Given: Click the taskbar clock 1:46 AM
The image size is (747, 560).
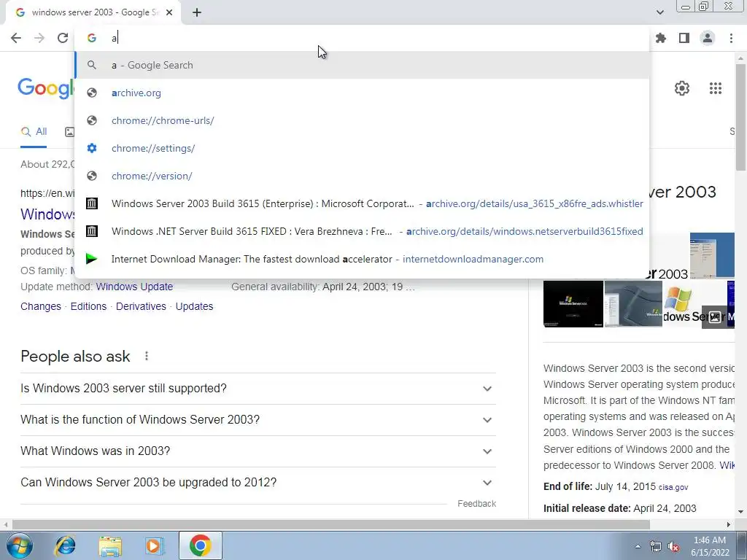Looking at the screenshot, I should point(710,546).
